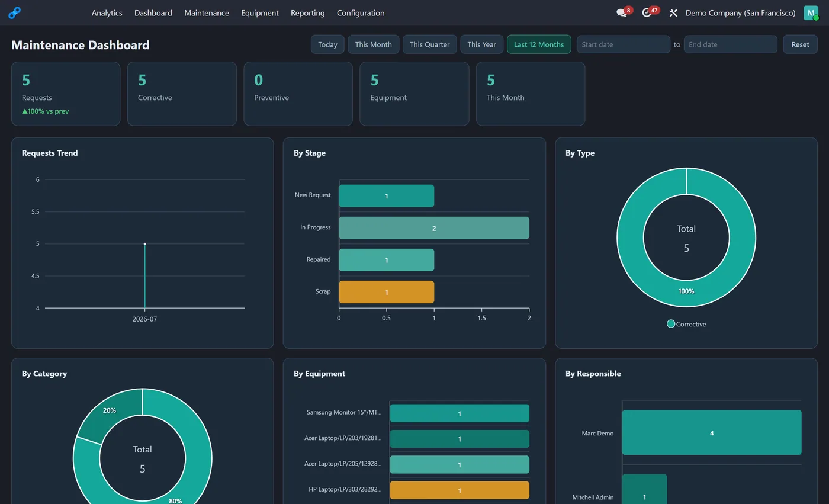Viewport: 829px width, 504px height.
Task: Filter by This Month
Action: point(374,44)
